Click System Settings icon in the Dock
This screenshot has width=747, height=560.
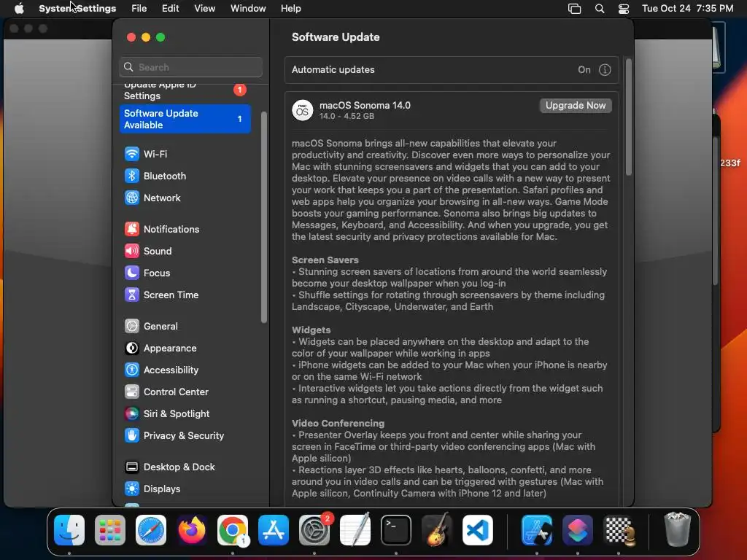click(x=314, y=530)
